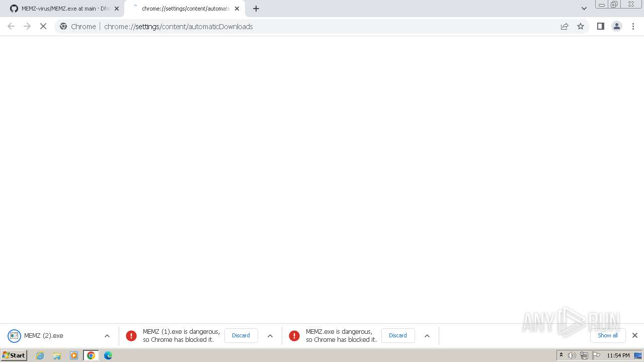Open a new tab
The image size is (644, 362).
point(256,9)
